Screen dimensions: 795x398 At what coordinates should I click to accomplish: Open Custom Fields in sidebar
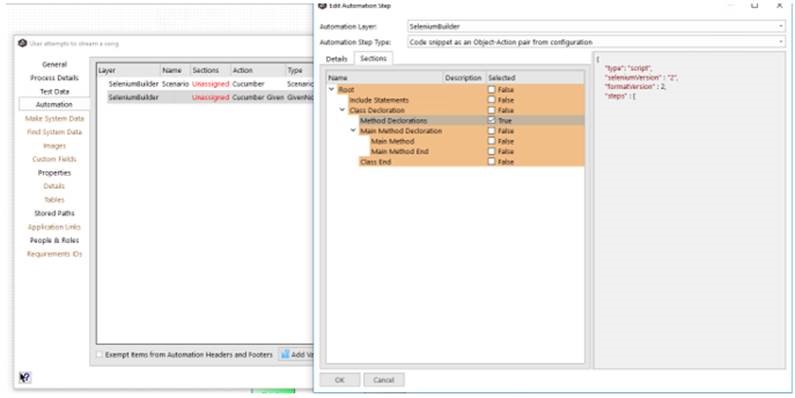(x=54, y=159)
